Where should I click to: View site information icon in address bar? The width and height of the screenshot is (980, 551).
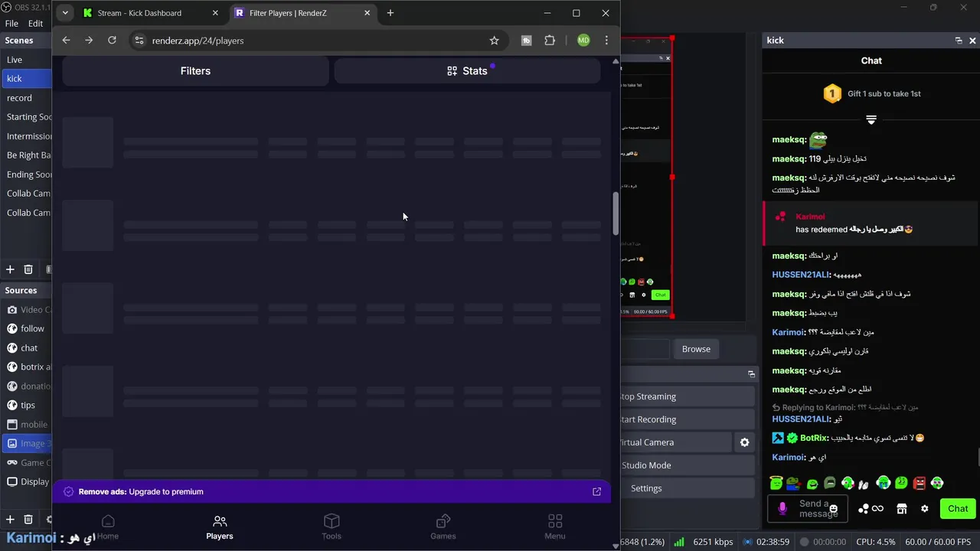click(139, 41)
